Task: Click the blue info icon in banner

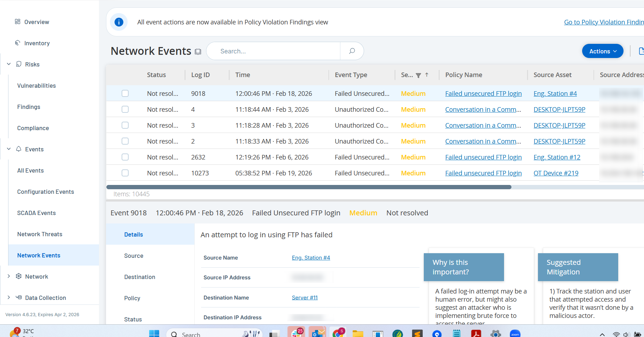Action: point(119,22)
